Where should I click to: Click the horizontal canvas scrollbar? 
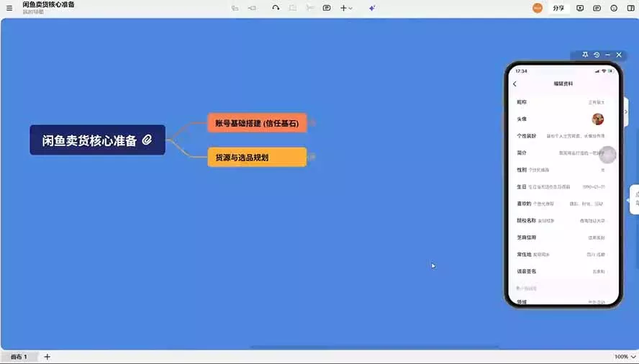click(374, 347)
